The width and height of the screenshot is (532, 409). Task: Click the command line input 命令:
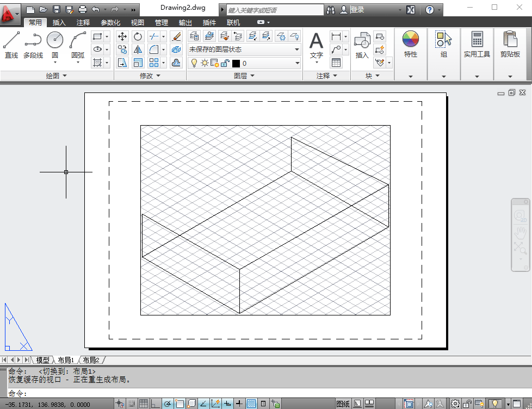(269, 393)
